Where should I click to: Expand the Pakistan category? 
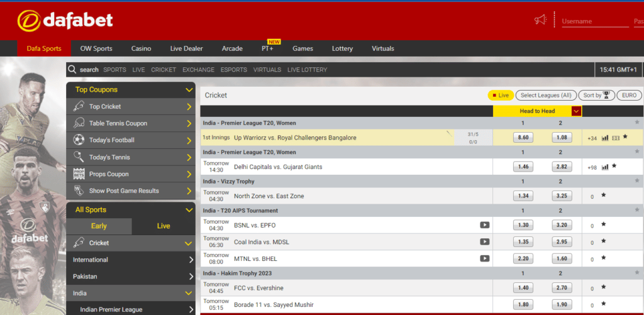[191, 277]
